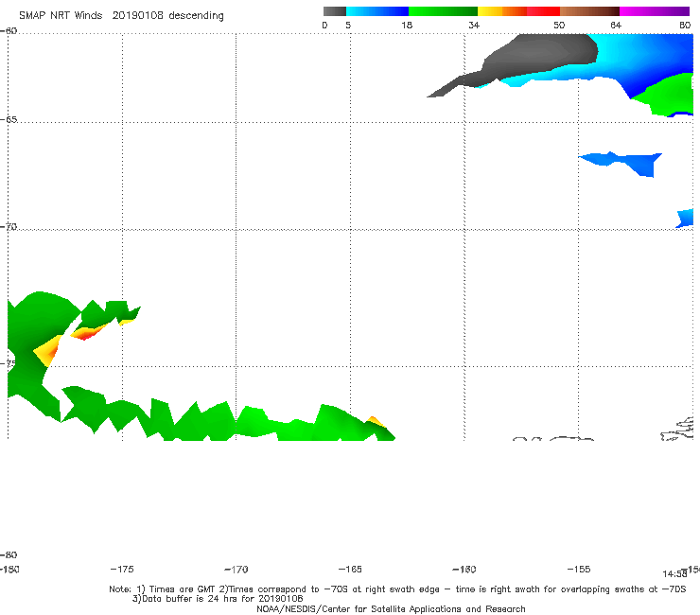The image size is (700, 615).
Task: Click the coastline outline at bottom right
Action: click(x=678, y=430)
